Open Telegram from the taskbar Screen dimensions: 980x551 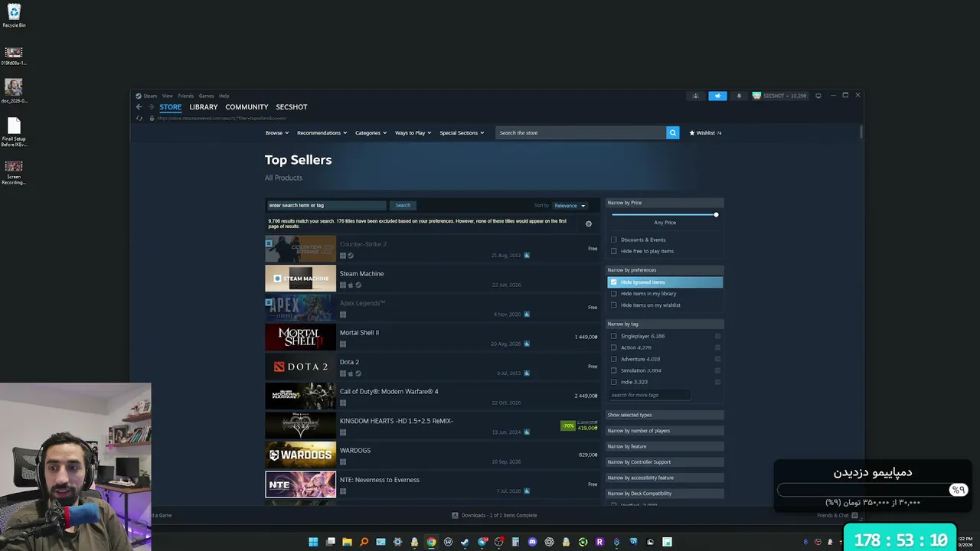(482, 542)
